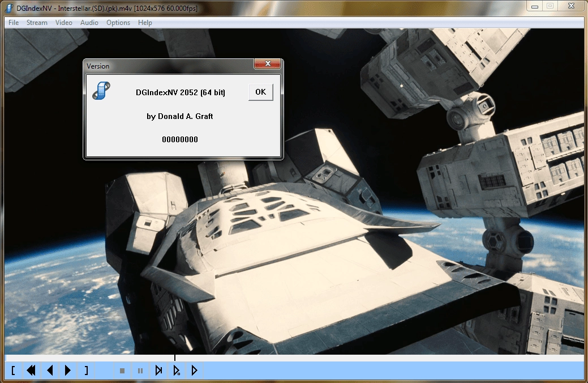Click the DGIndexNV icon in the title bar

pyautogui.click(x=10, y=8)
